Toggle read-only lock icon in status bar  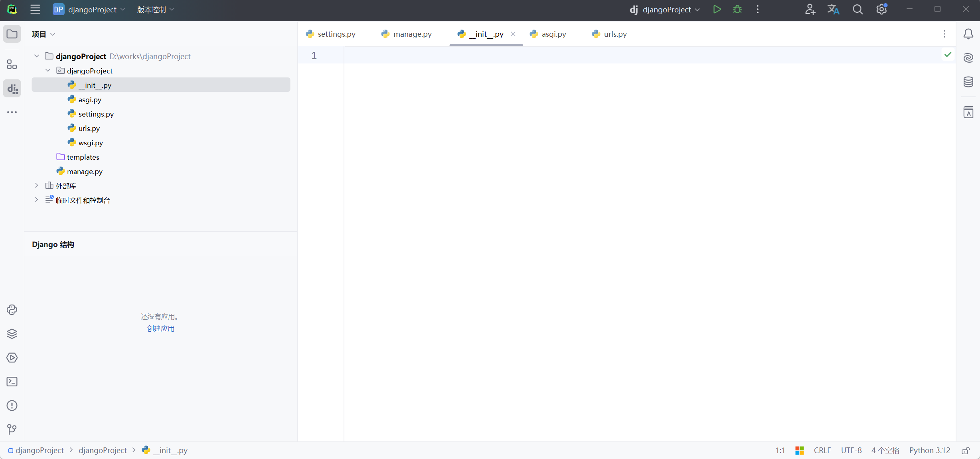tap(966, 451)
